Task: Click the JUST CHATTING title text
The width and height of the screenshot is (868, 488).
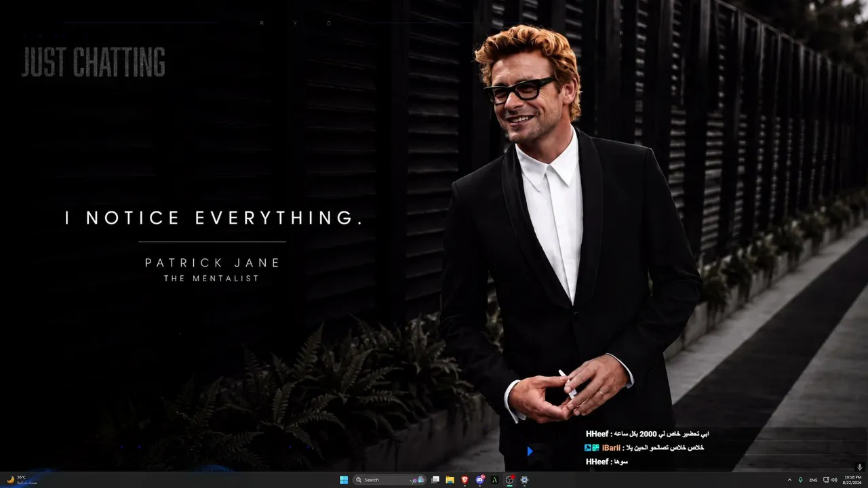Action: coord(94,63)
